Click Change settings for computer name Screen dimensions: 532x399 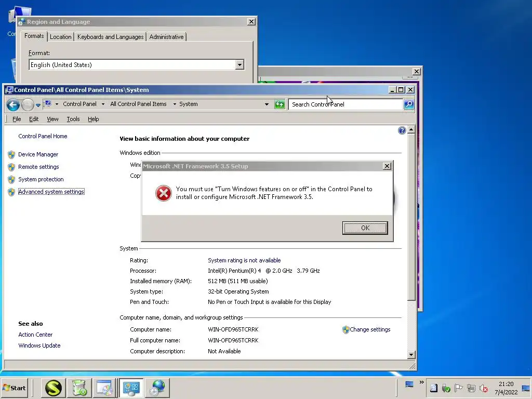click(x=370, y=329)
